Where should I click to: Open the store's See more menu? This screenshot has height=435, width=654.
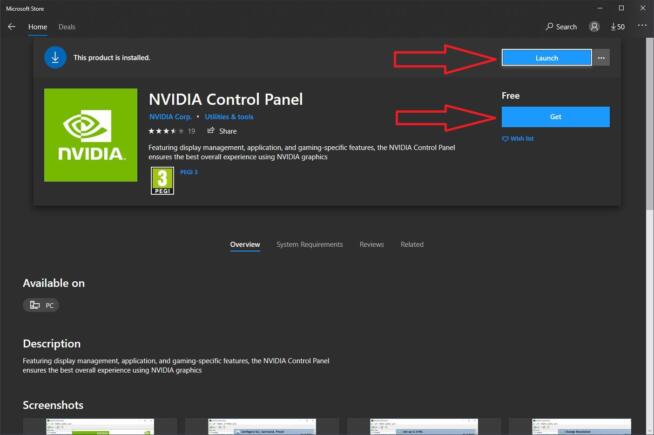[642, 26]
